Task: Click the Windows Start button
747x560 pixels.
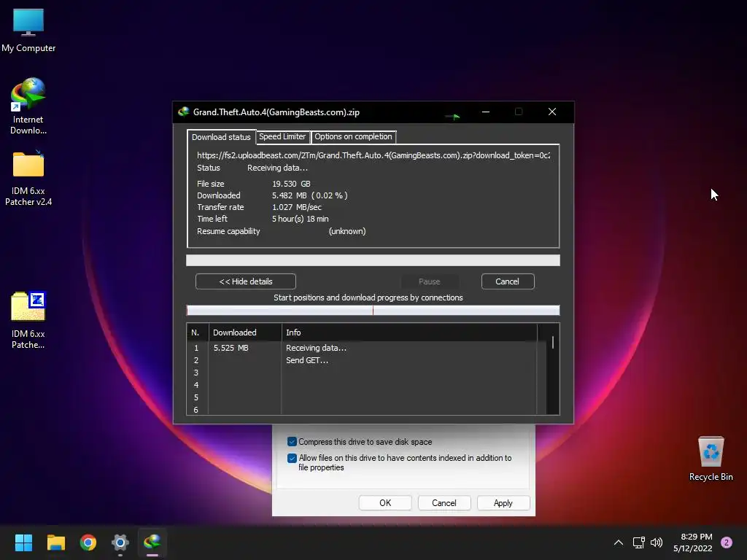Action: [x=23, y=542]
